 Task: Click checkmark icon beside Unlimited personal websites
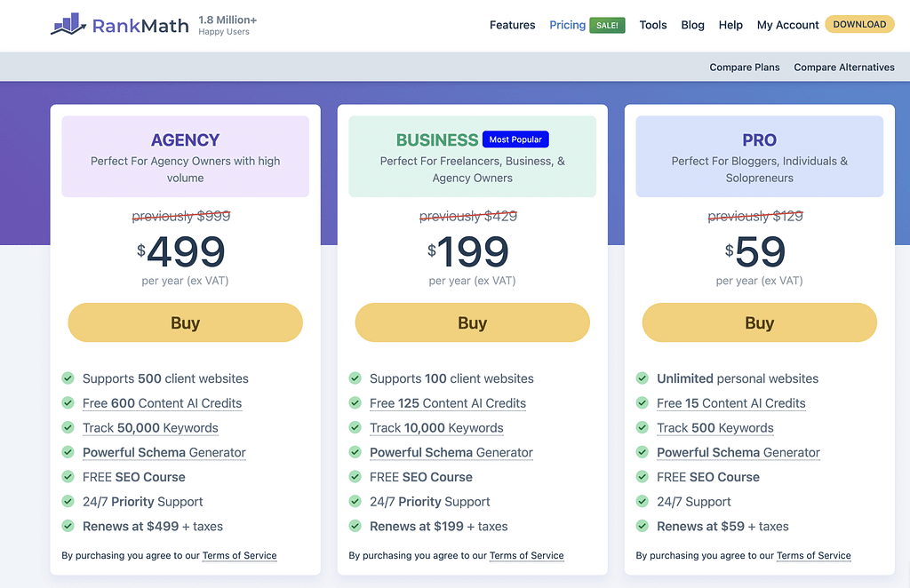[642, 378]
